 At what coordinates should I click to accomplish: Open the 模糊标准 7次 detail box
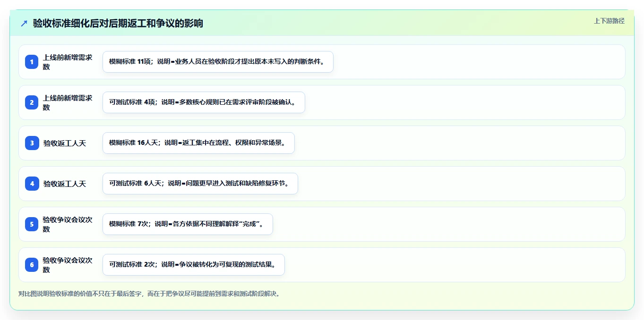pos(188,224)
